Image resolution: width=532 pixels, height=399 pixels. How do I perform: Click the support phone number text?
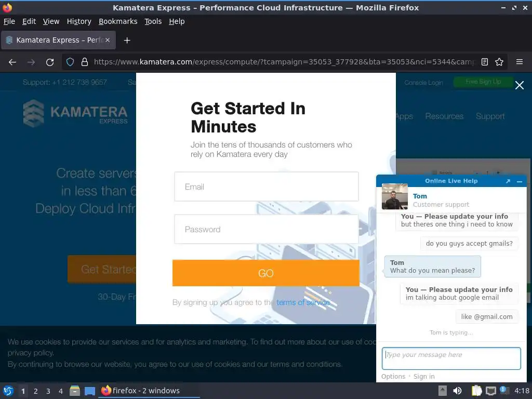pyautogui.click(x=65, y=82)
